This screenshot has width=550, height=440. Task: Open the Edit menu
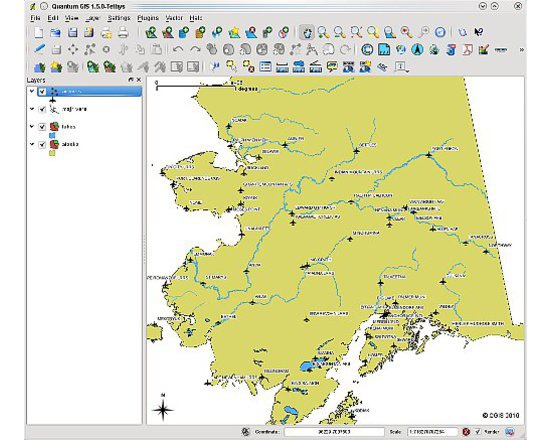click(x=53, y=18)
